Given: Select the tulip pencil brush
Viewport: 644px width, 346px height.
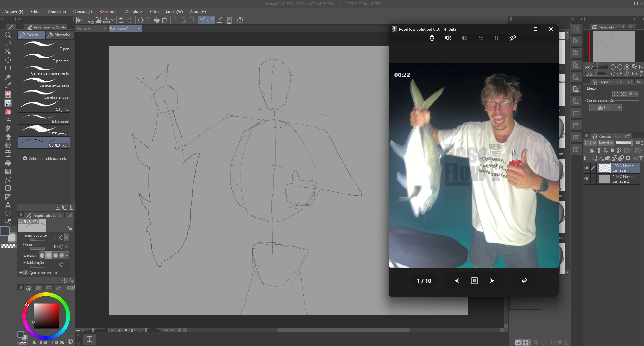Looking at the screenshot, I should (x=44, y=118).
